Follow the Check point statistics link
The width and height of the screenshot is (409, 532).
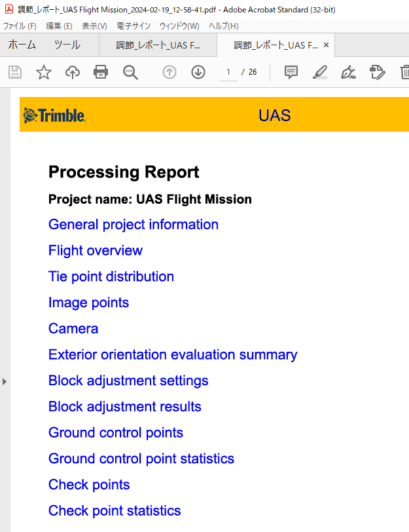(x=115, y=511)
